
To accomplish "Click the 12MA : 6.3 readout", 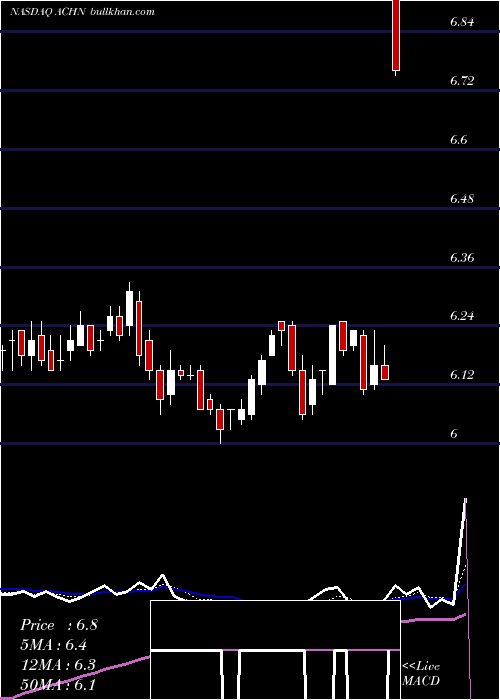I will point(58,665).
